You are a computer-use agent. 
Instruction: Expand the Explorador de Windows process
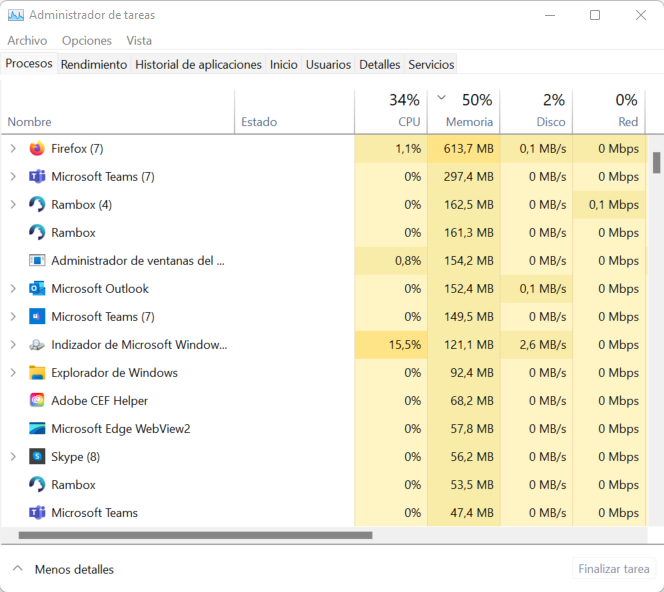point(13,373)
